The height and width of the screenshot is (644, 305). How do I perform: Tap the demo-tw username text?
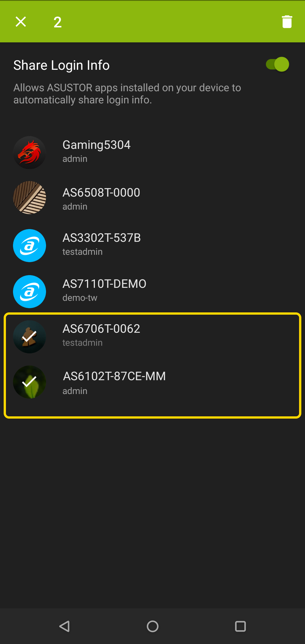click(x=80, y=298)
